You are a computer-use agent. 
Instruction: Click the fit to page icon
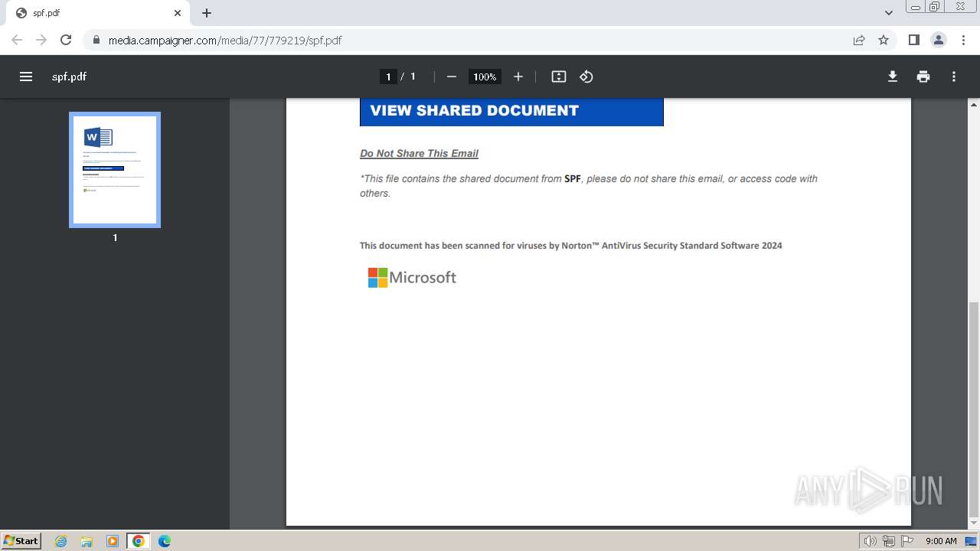click(559, 77)
